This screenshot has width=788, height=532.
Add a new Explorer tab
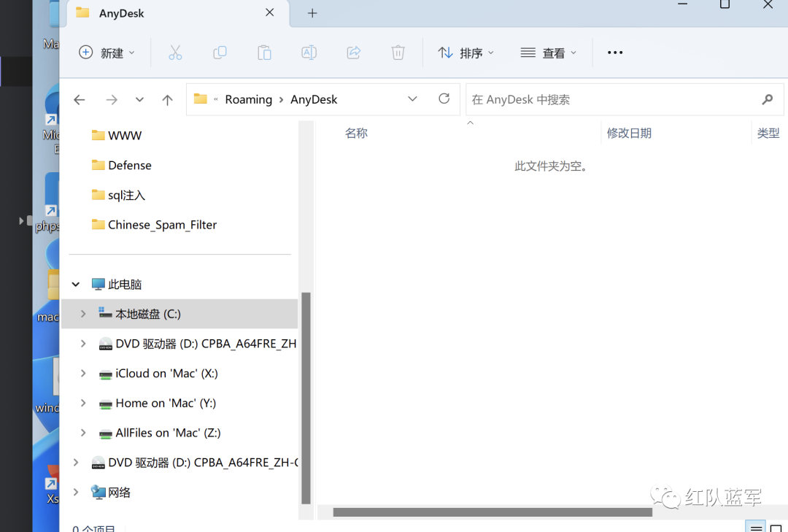click(312, 13)
